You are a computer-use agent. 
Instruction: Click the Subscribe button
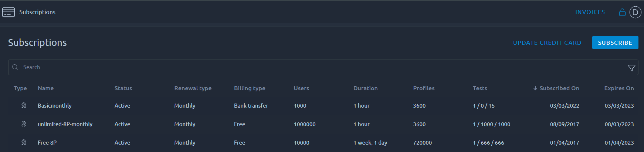click(x=615, y=43)
